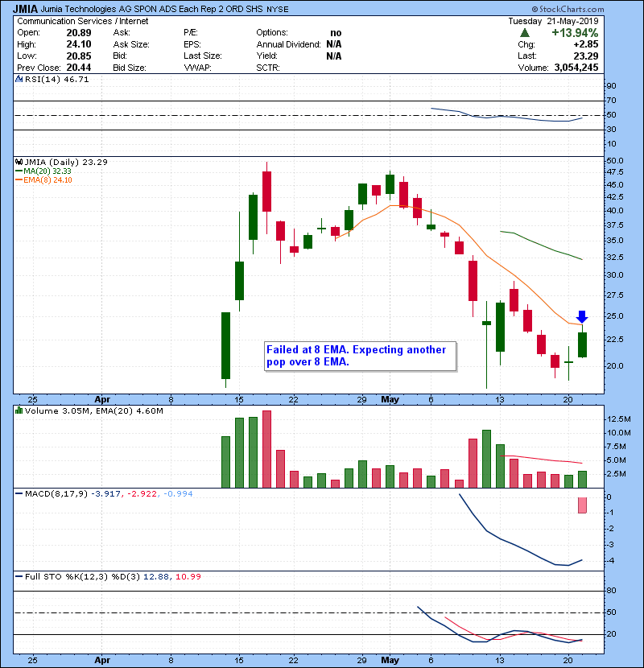Select the Low value 20.85

pos(79,56)
